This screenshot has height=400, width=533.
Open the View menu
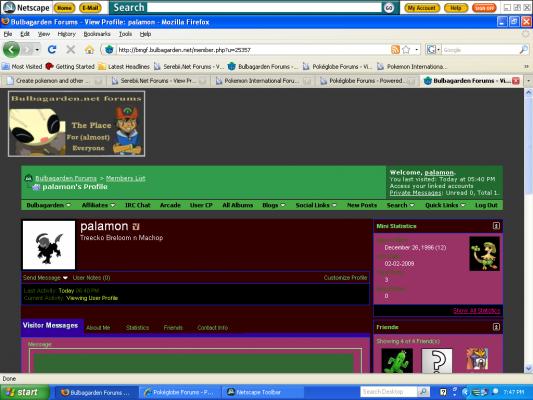(44, 34)
